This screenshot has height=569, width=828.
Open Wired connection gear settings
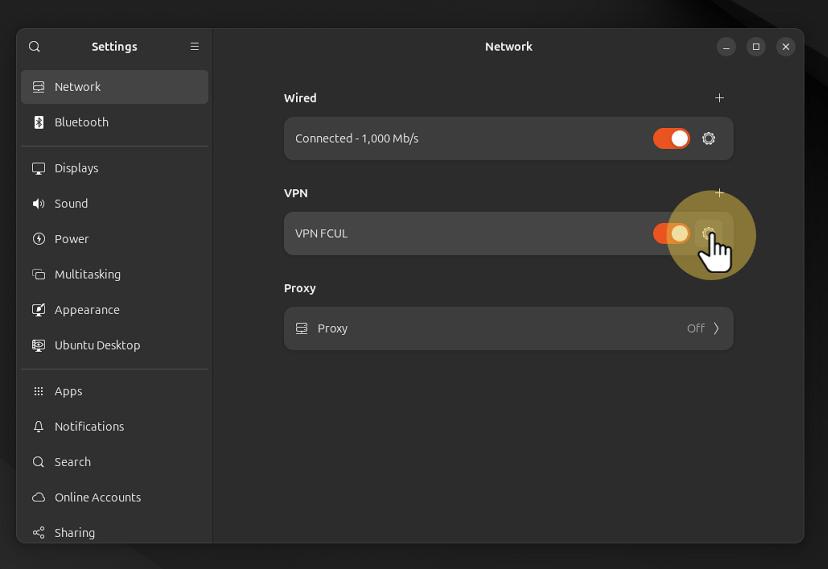[x=708, y=139]
